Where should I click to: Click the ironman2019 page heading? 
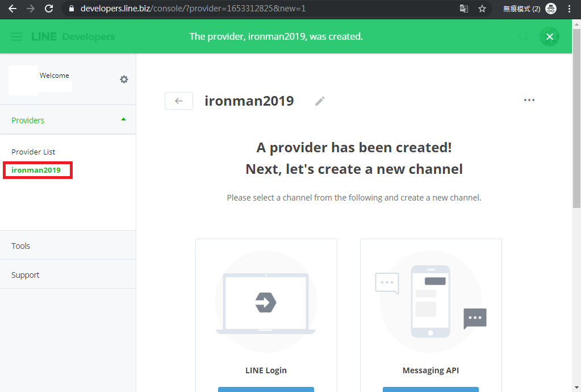(x=249, y=101)
